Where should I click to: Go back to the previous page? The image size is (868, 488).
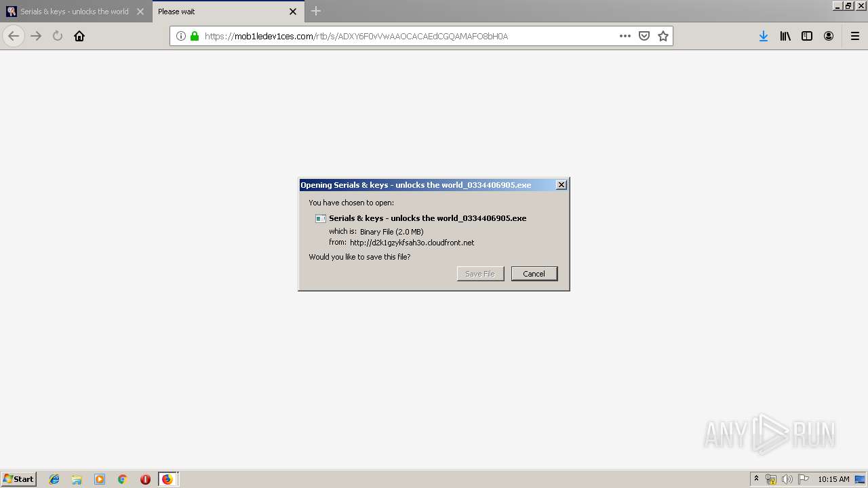click(x=14, y=36)
